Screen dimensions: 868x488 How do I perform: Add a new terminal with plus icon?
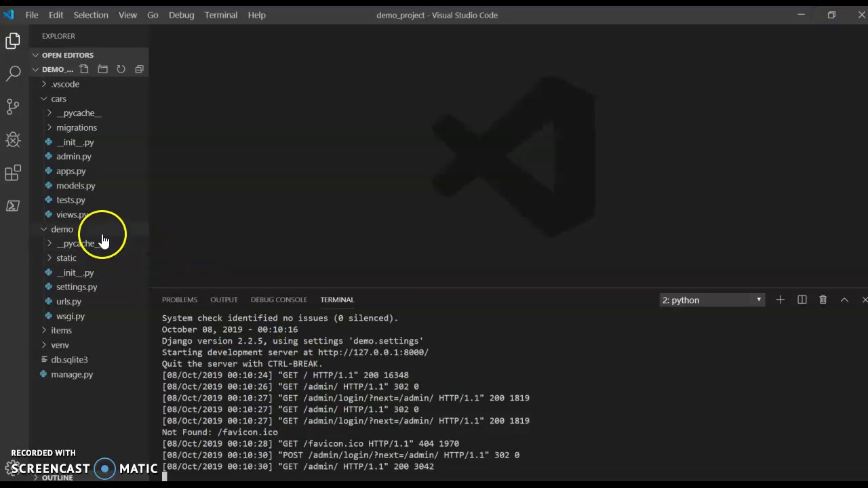pyautogui.click(x=780, y=300)
